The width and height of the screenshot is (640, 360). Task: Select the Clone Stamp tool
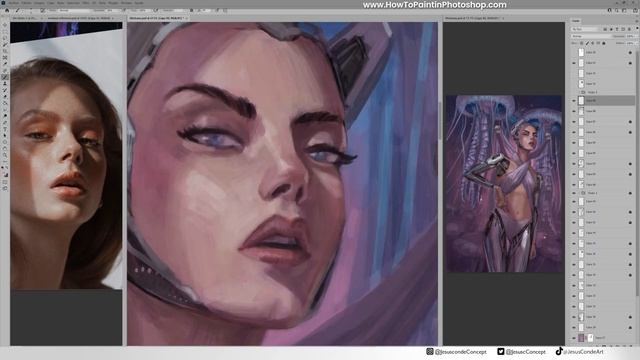(5, 84)
